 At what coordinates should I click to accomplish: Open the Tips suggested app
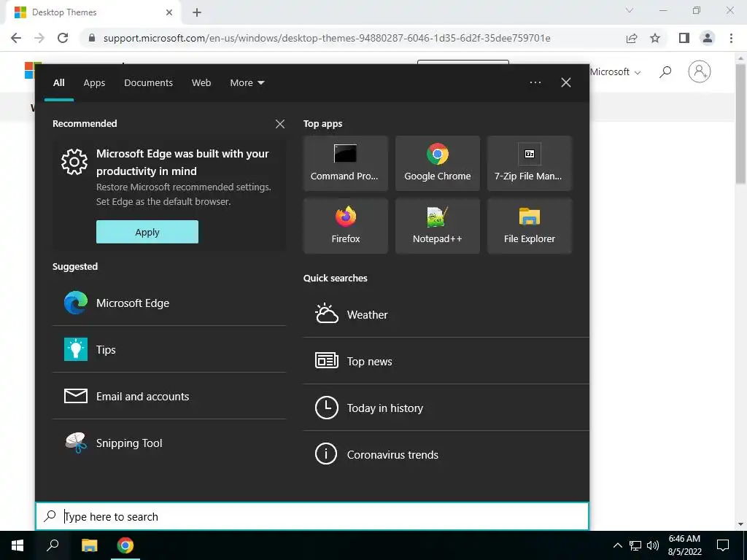(169, 349)
